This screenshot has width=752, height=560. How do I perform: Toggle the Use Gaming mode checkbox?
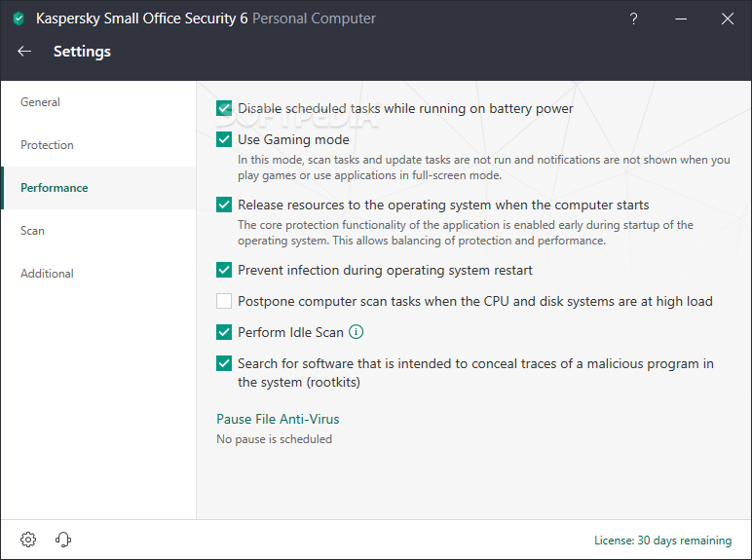[224, 139]
